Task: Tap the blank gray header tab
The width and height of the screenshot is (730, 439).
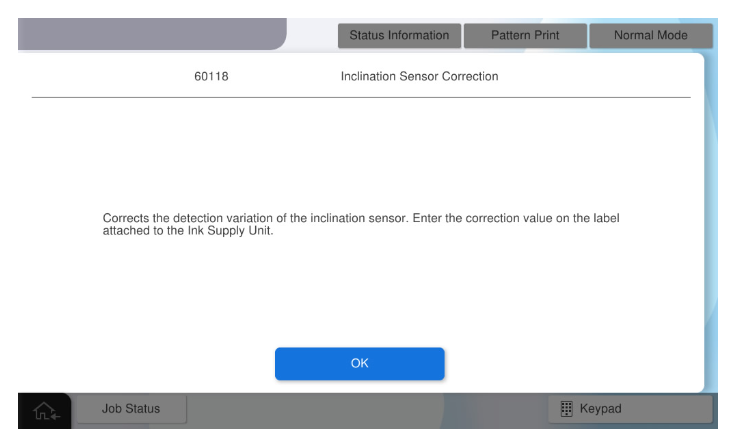Action: pos(150,33)
